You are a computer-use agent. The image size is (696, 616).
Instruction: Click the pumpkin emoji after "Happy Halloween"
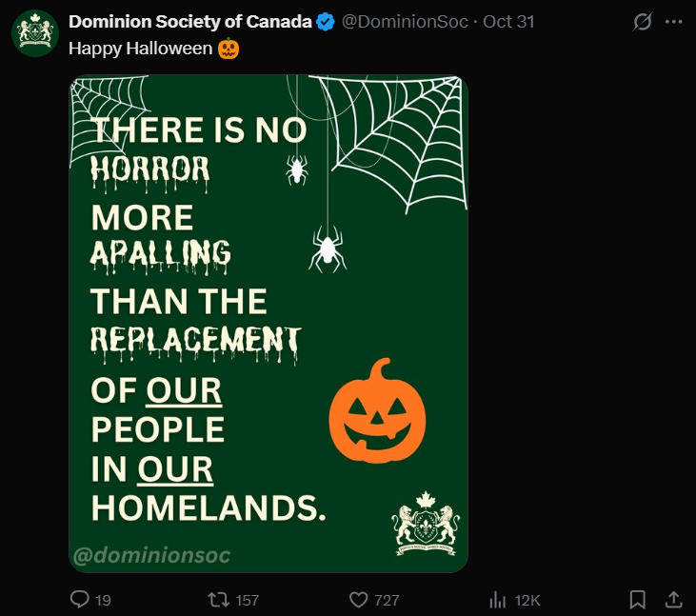point(229,48)
